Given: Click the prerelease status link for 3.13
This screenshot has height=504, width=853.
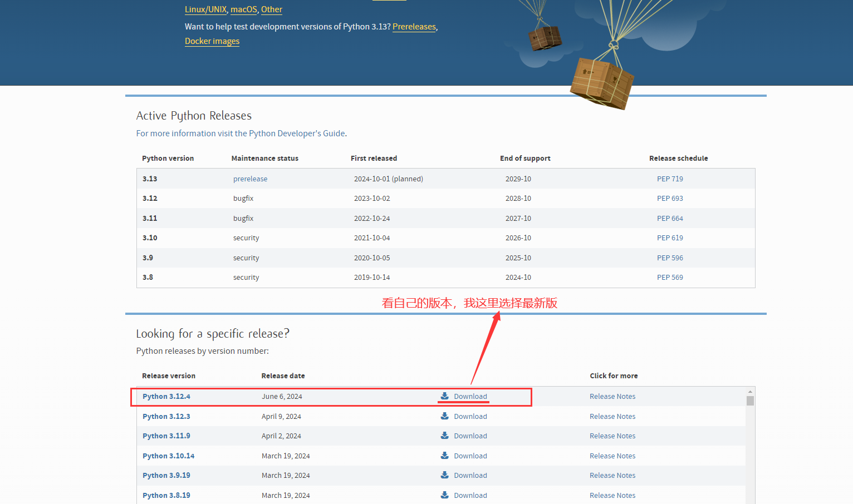Looking at the screenshot, I should coord(250,179).
